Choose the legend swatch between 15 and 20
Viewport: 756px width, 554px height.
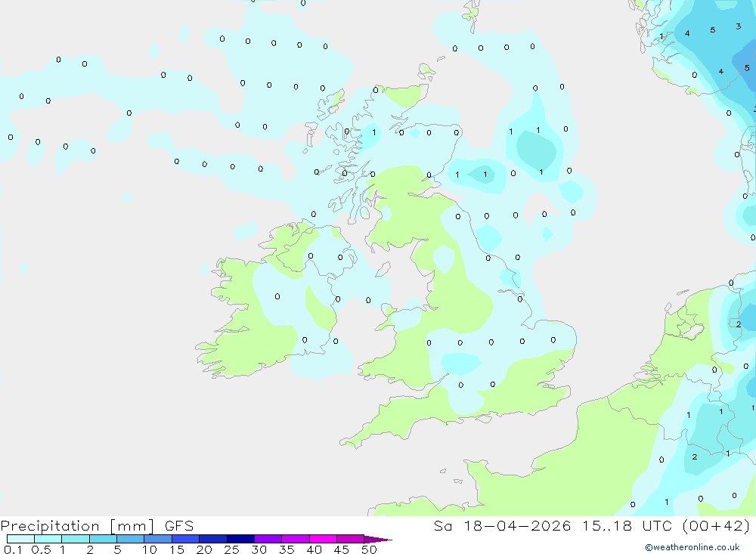tap(186, 539)
